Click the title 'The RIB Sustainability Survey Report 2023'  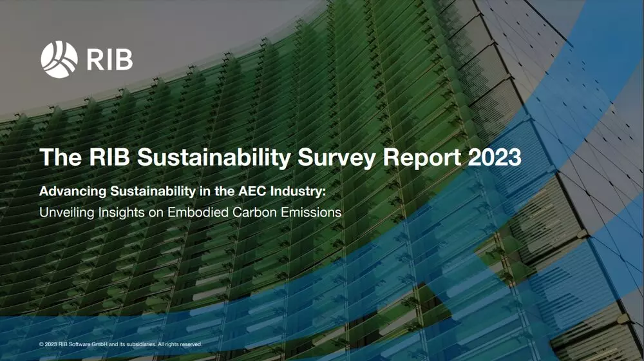(281, 157)
